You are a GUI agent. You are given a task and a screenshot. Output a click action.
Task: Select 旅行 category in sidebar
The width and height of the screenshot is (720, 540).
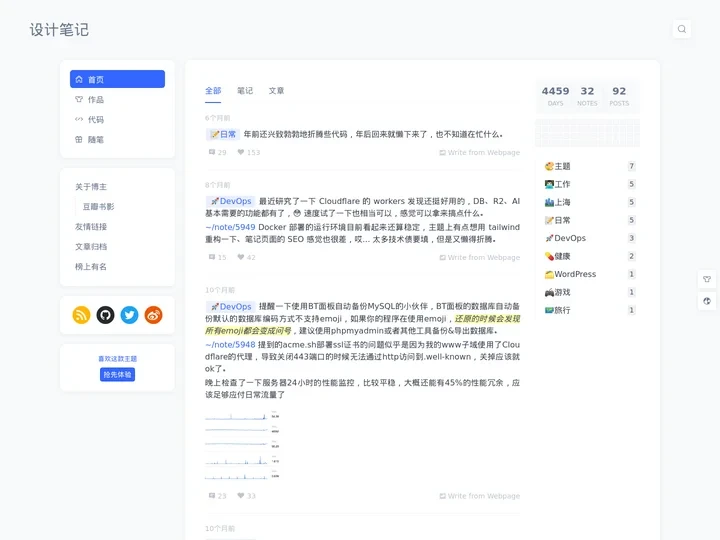(590, 310)
